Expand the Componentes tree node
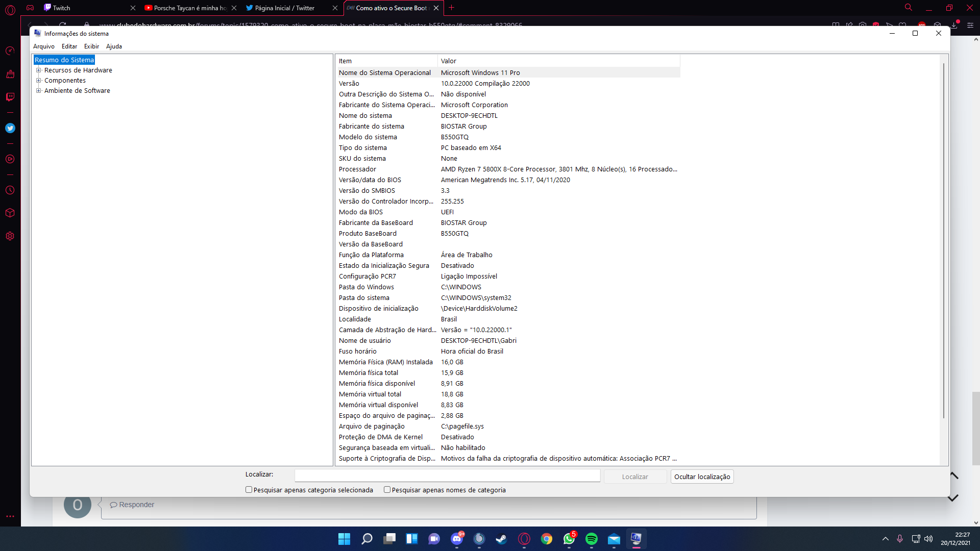 pyautogui.click(x=38, y=81)
